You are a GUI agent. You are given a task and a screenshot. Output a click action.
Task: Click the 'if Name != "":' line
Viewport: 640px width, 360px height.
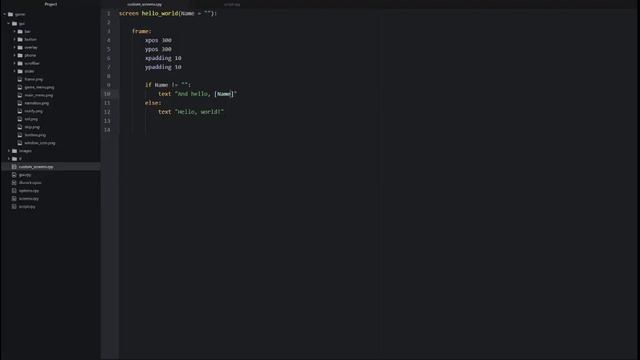168,85
